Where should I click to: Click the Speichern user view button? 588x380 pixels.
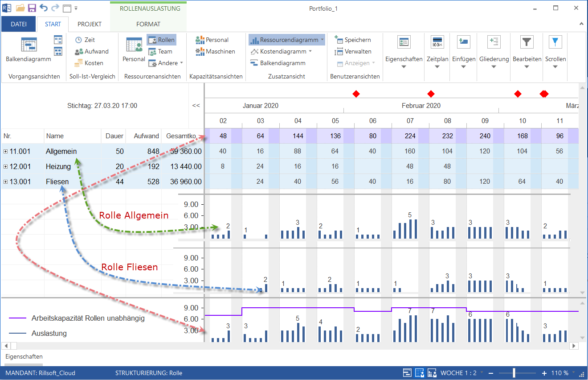pos(353,40)
